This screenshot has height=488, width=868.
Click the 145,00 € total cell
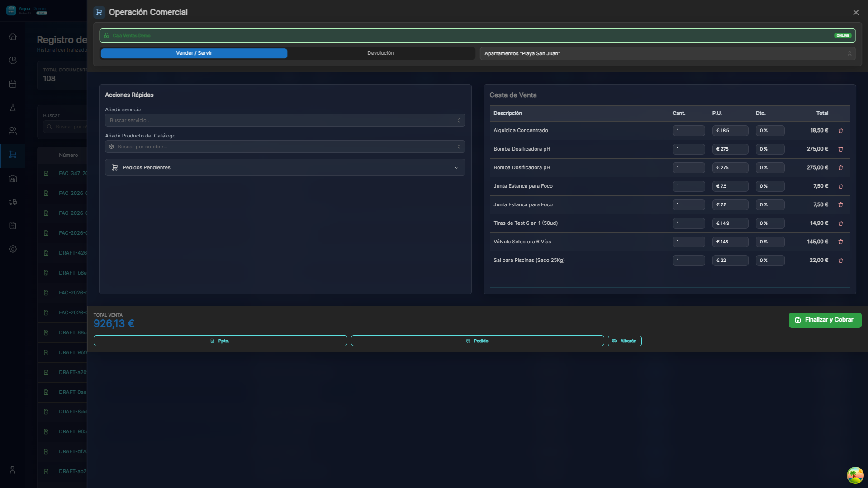tap(817, 242)
